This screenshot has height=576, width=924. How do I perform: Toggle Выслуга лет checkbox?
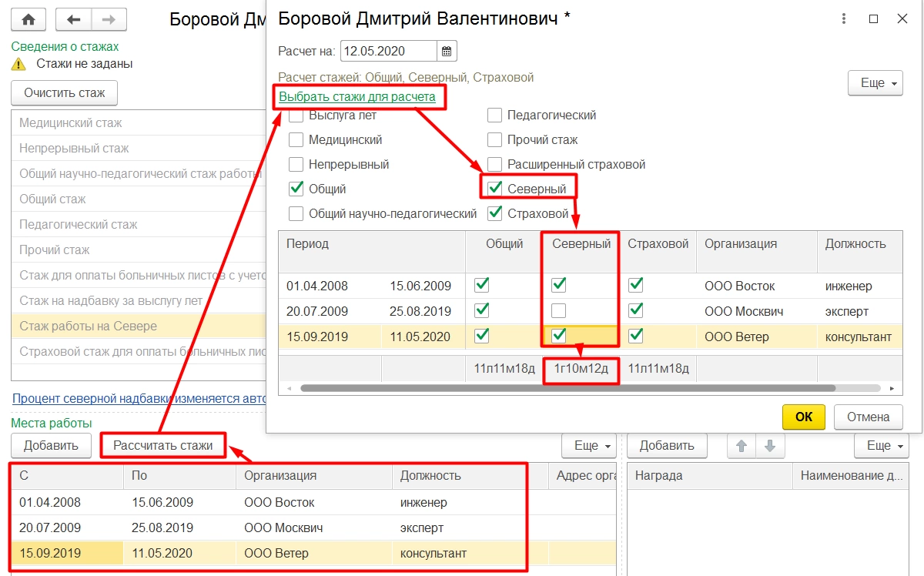(296, 116)
